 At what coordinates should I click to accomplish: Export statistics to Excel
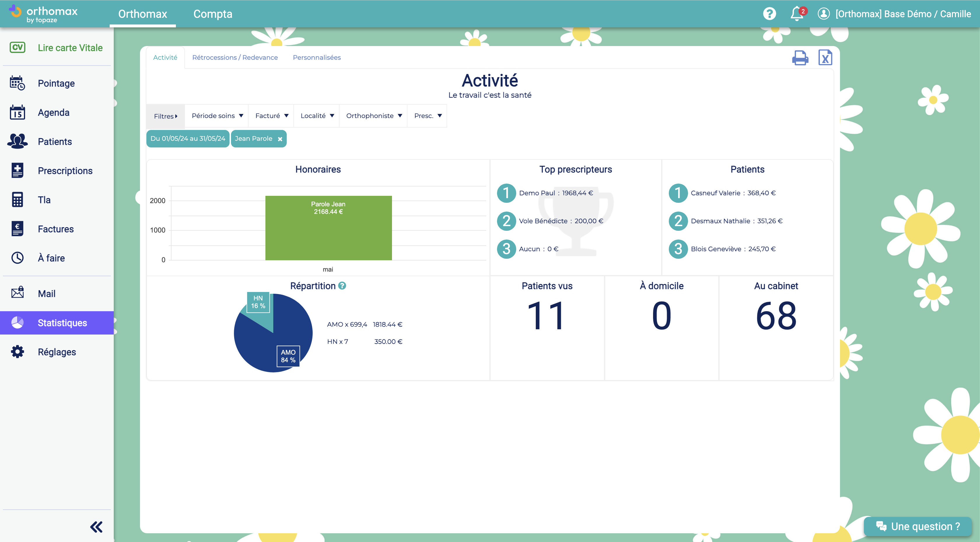[x=825, y=58]
